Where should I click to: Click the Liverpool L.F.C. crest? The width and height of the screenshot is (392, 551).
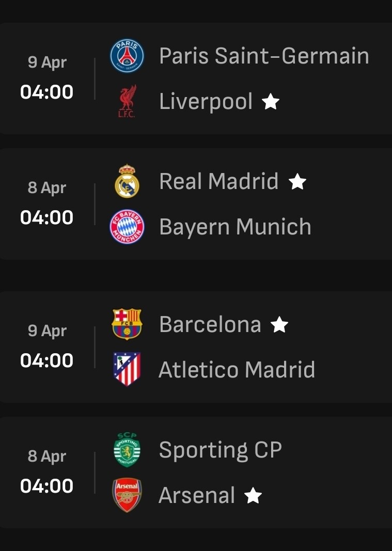(127, 101)
